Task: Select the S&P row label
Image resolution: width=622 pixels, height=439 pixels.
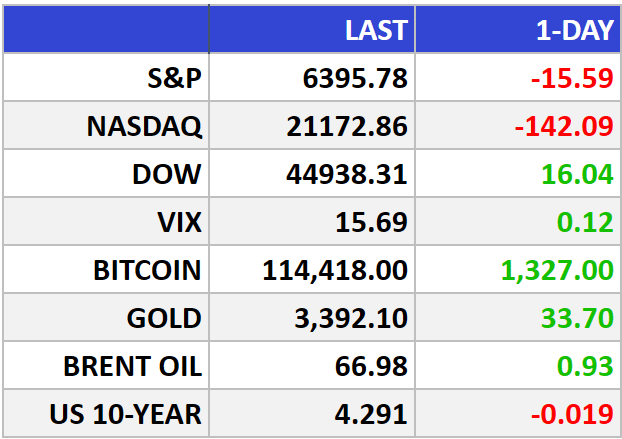Action: [x=174, y=78]
